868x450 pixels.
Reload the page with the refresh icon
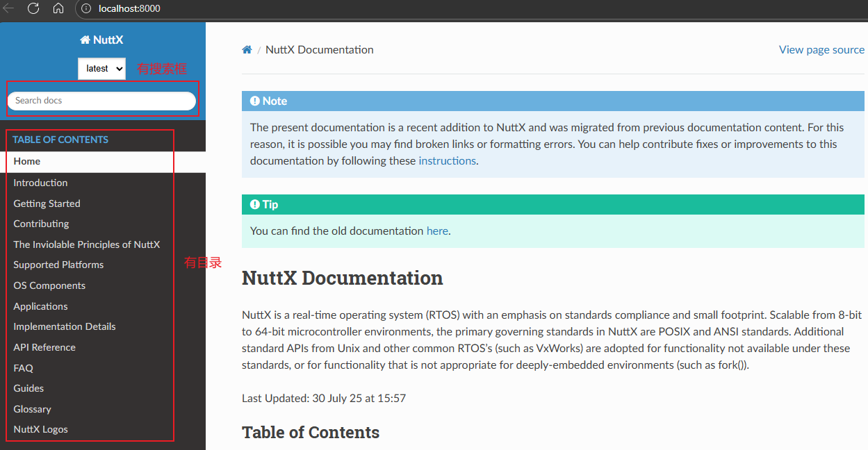coord(33,8)
